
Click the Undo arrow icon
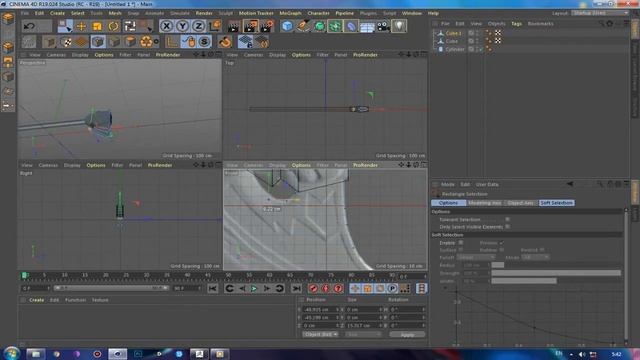tap(29, 26)
